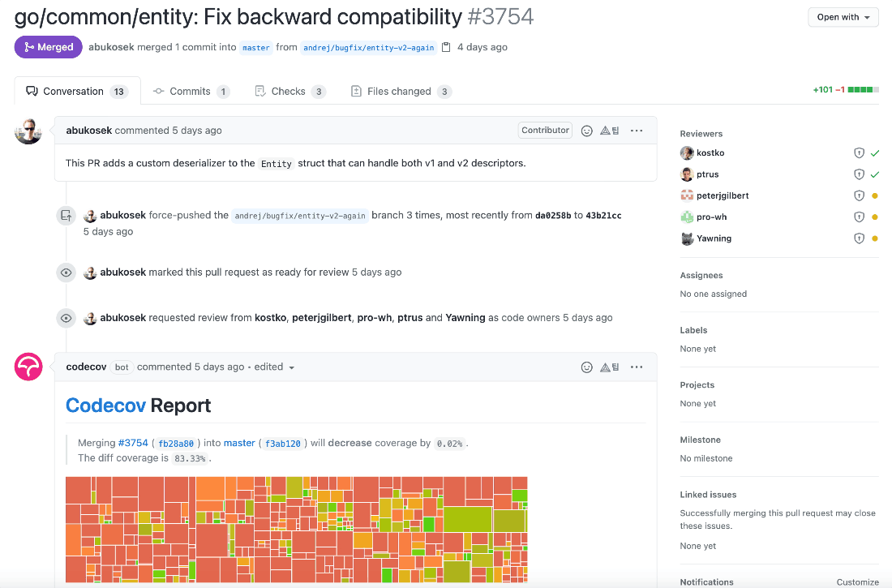Click the Reviewers section heading

click(701, 134)
